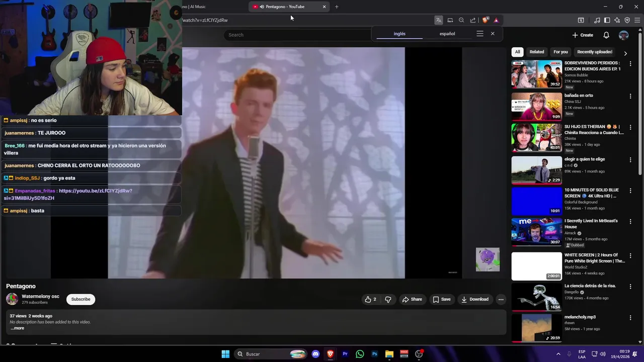644x362 pixels.
Task: Select the Recently uploaded filter chip
Action: [x=595, y=52]
